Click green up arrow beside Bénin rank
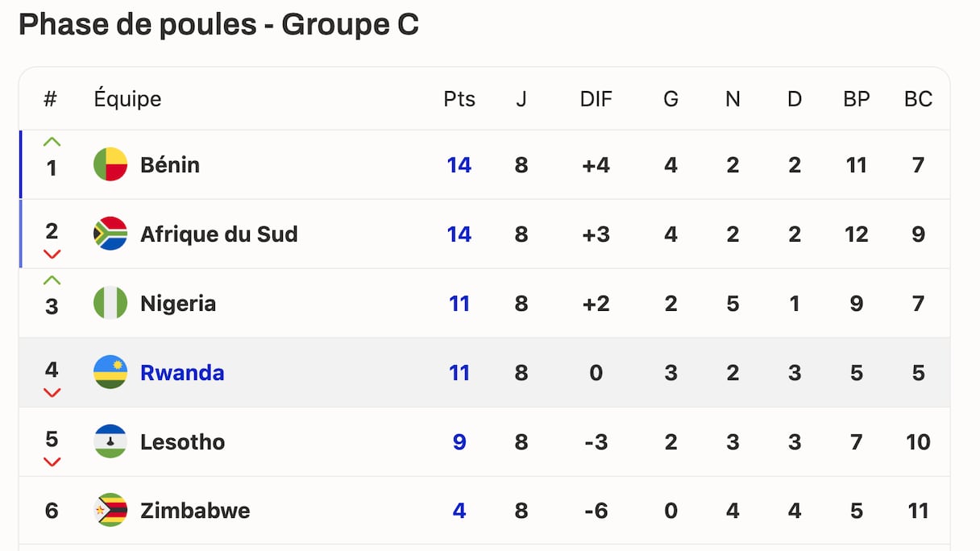The width and height of the screenshot is (980, 551). click(x=52, y=143)
